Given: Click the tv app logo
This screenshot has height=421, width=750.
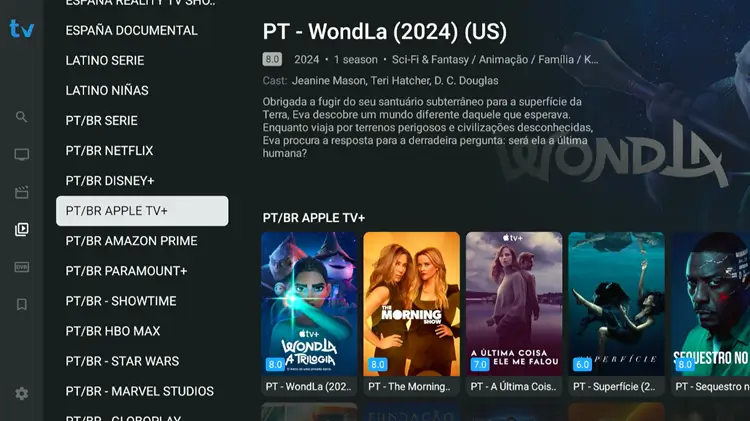Looking at the screenshot, I should [22, 29].
